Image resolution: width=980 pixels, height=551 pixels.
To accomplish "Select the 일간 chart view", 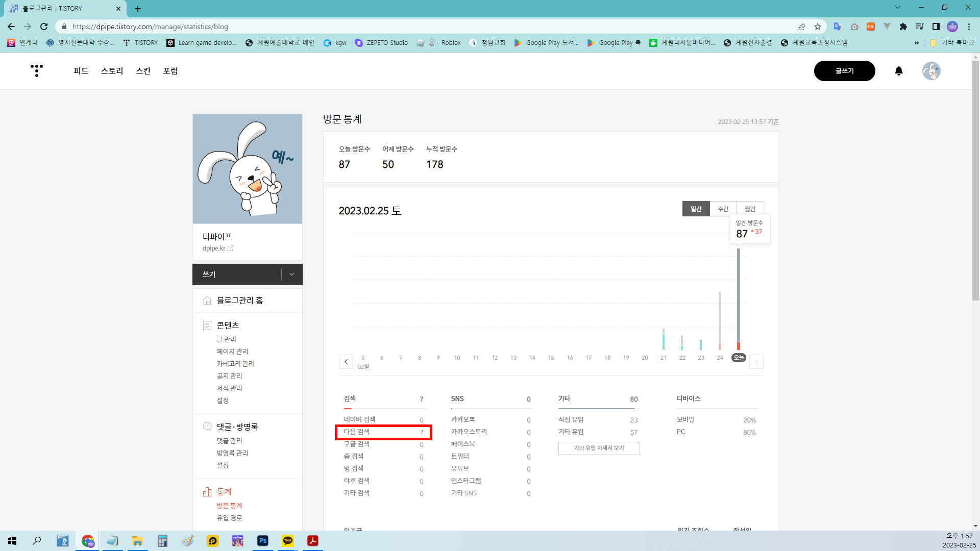I will click(x=696, y=209).
